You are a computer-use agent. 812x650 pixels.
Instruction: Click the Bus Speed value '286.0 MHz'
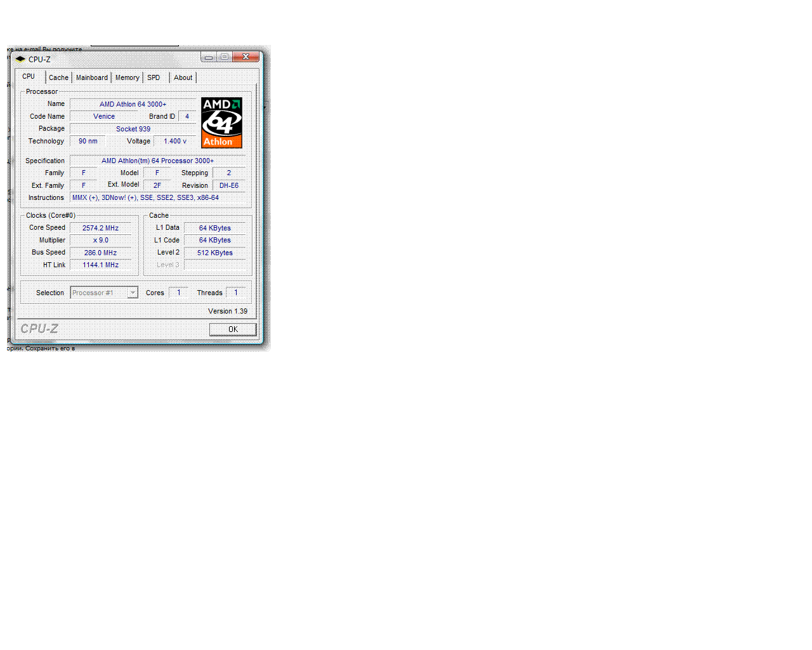pos(100,253)
